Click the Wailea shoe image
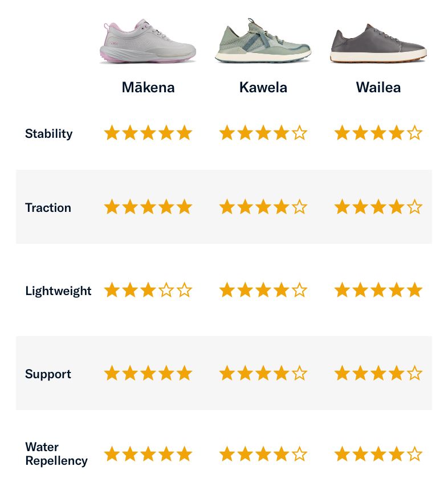The height and width of the screenshot is (491, 448). point(378,43)
